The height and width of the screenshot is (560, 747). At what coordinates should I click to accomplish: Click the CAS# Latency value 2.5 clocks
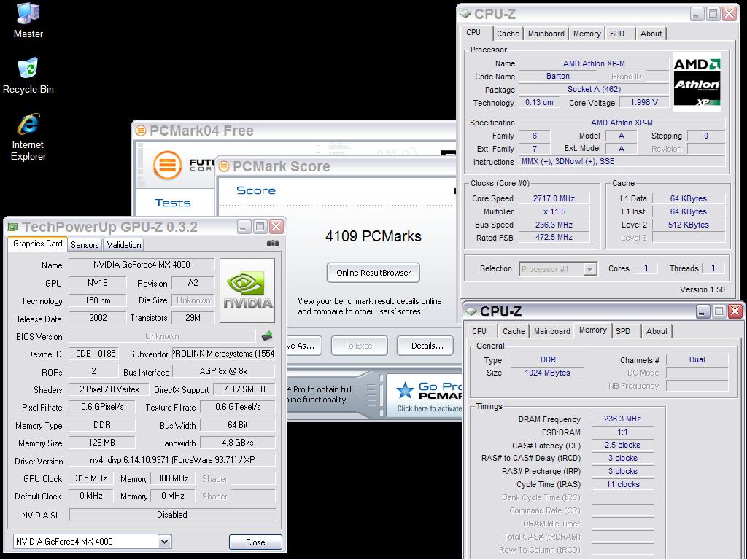point(622,446)
